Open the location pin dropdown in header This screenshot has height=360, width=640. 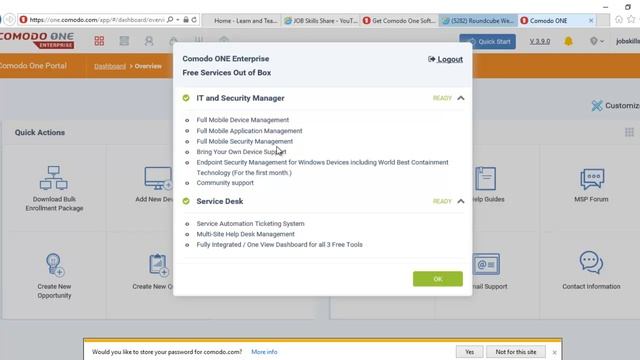[596, 41]
